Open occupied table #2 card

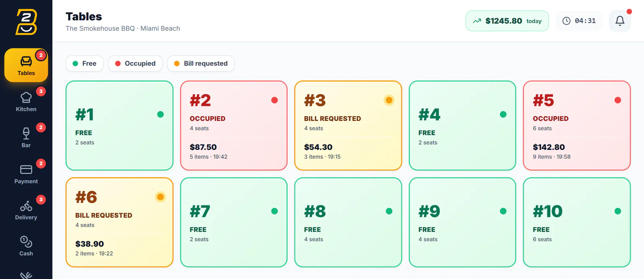234,125
